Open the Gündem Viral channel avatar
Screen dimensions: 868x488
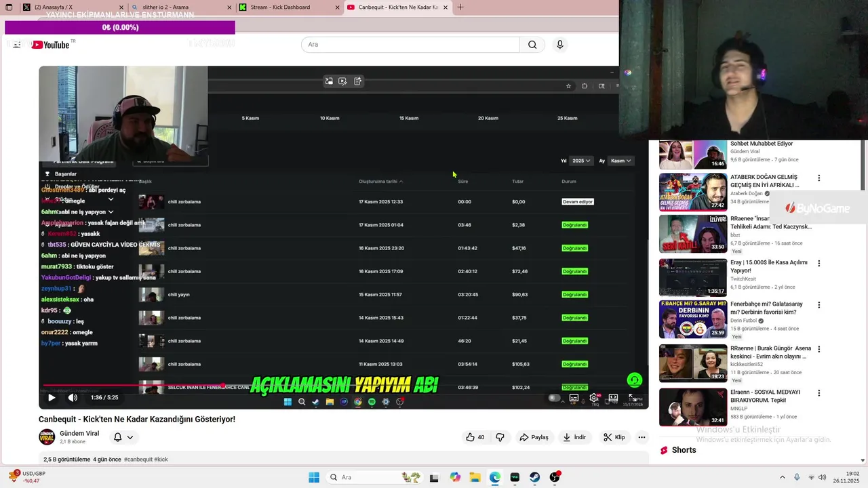[x=47, y=437]
